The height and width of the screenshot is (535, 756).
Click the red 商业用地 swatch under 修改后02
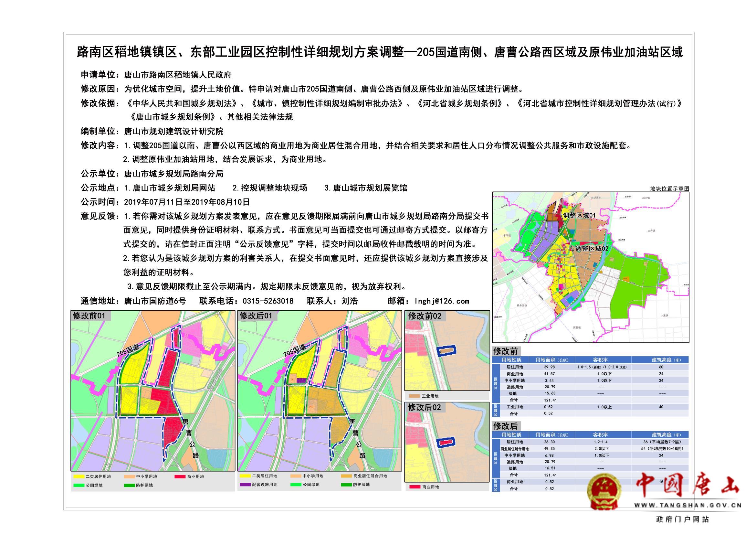415,487
